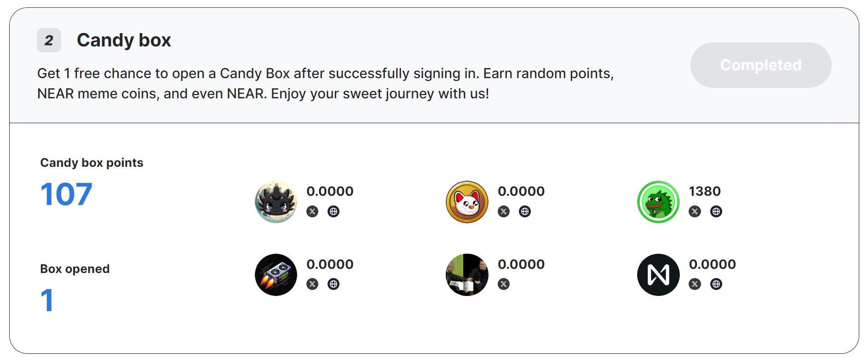This screenshot has height=358, width=868.
Task: Click the two-men photo token avatar
Action: point(467,275)
